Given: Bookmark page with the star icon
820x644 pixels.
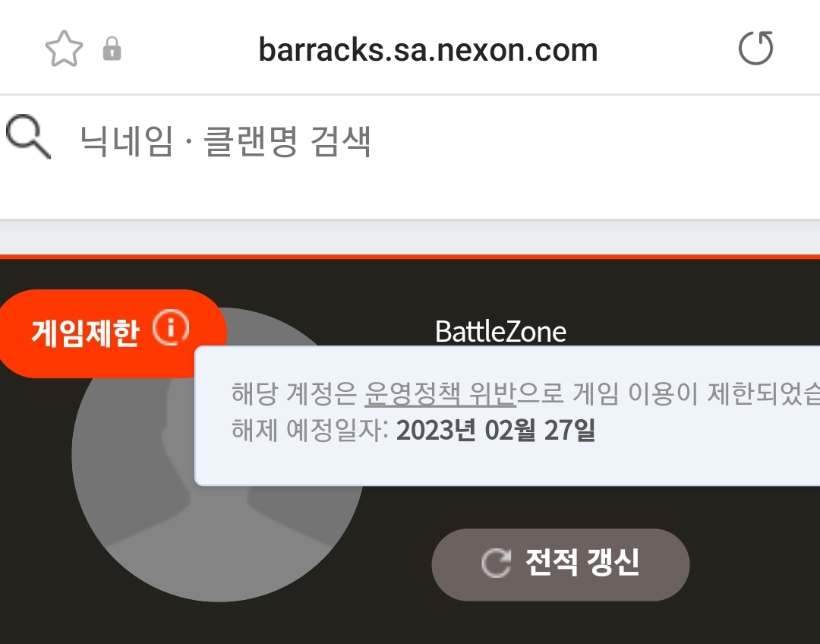Looking at the screenshot, I should [64, 49].
